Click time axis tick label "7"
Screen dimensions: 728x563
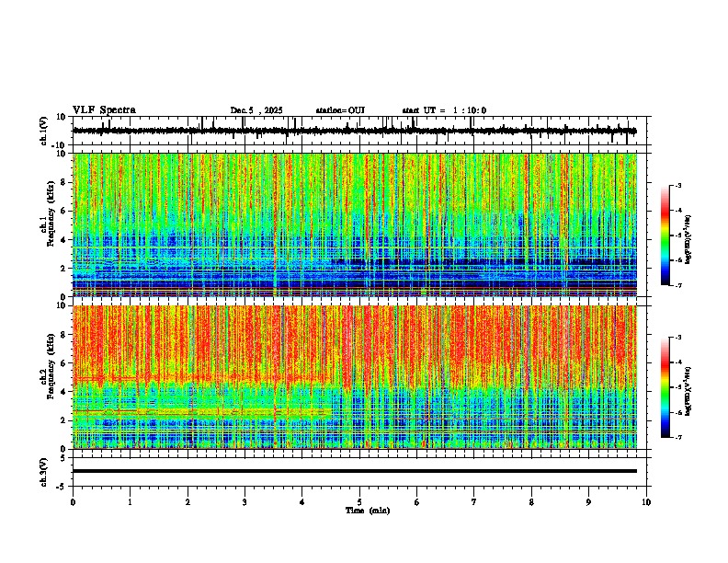474,502
